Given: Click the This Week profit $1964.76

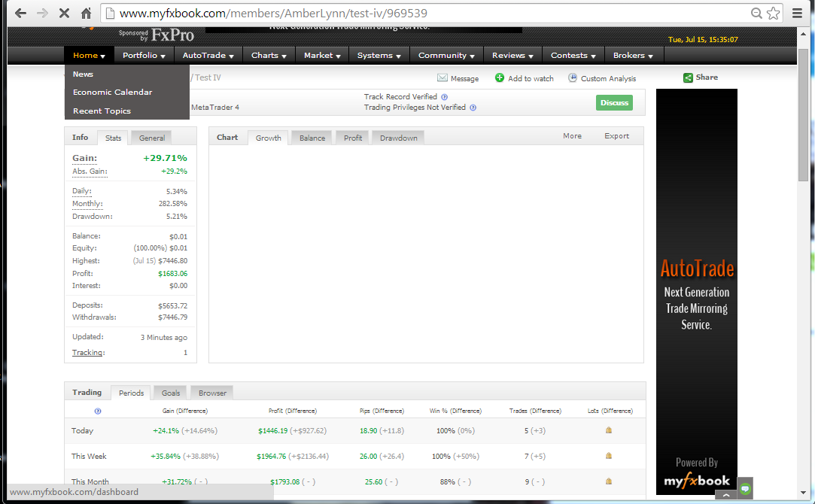Looking at the screenshot, I should tap(272, 456).
